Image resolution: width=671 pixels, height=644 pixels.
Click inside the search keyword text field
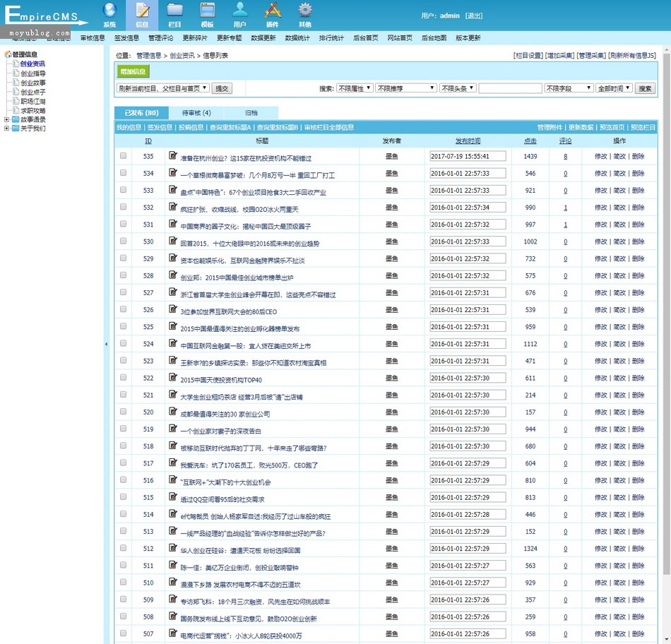coord(510,88)
